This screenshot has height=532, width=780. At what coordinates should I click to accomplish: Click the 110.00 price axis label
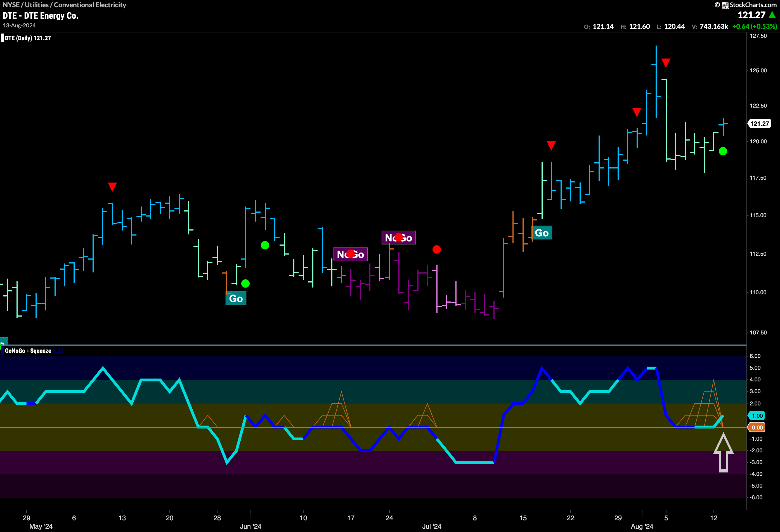pos(758,293)
